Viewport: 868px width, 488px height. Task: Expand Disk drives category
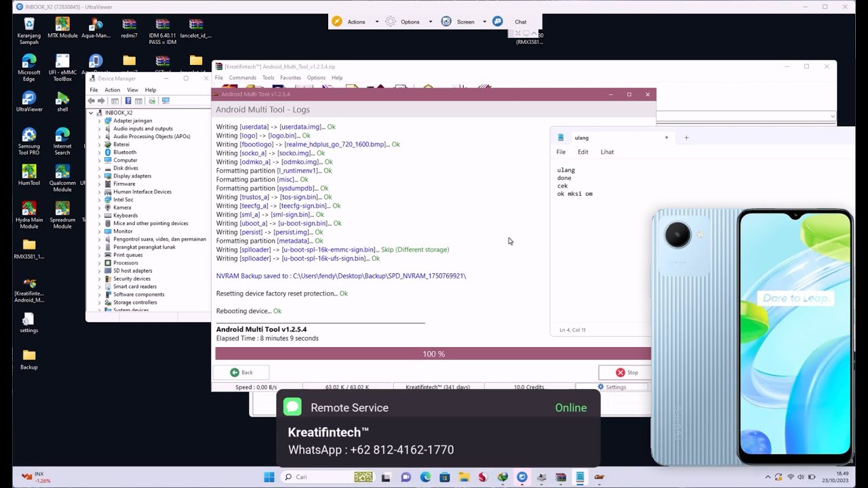(100, 168)
